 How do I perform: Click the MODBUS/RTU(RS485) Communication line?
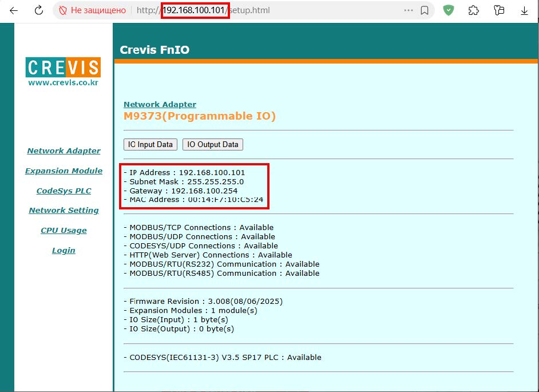(221, 274)
